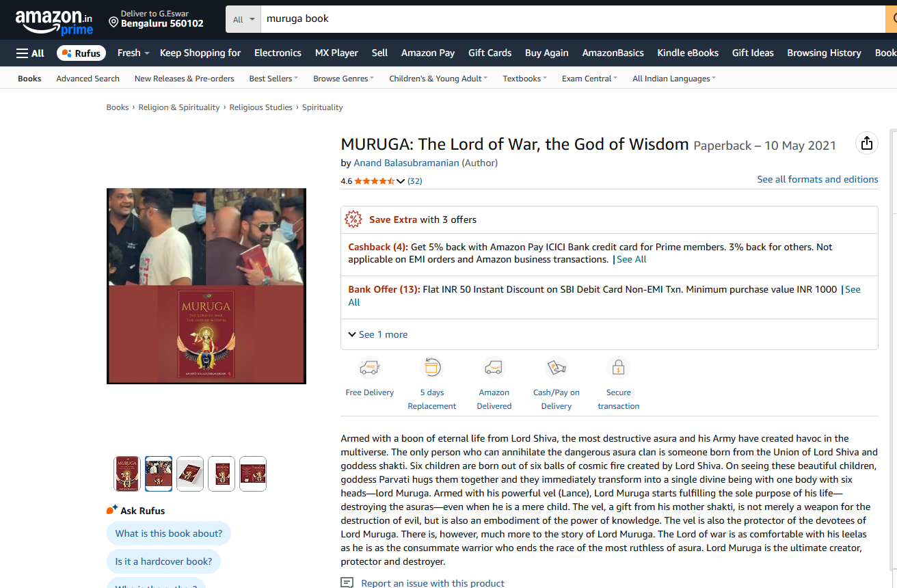Open Buy Again in nav bar
The height and width of the screenshot is (588, 897).
(x=547, y=53)
